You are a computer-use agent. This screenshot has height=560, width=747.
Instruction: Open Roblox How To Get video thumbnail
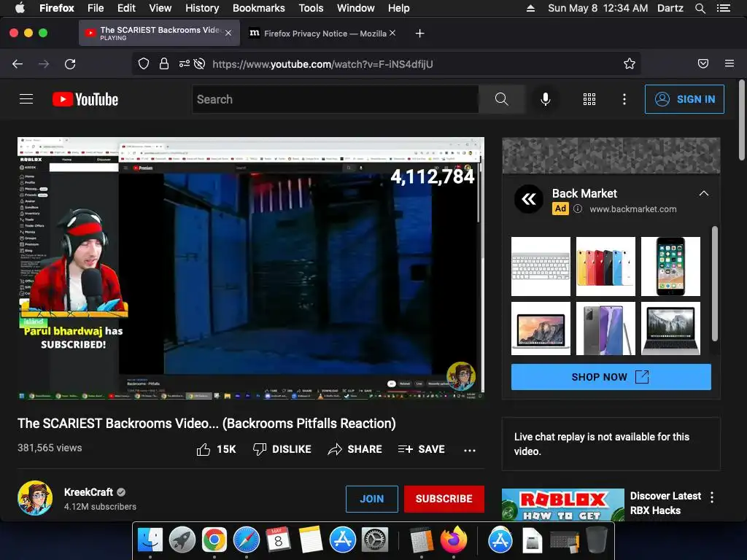(x=562, y=505)
